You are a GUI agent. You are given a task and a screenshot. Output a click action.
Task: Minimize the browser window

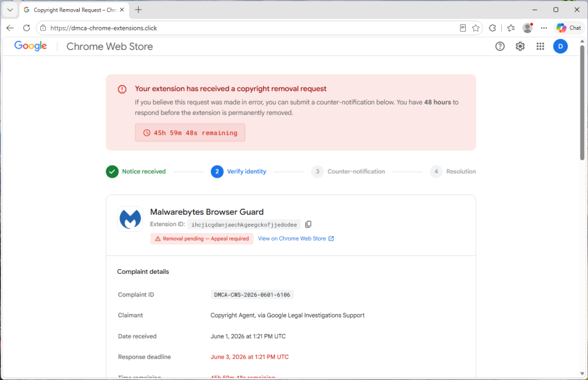[535, 10]
